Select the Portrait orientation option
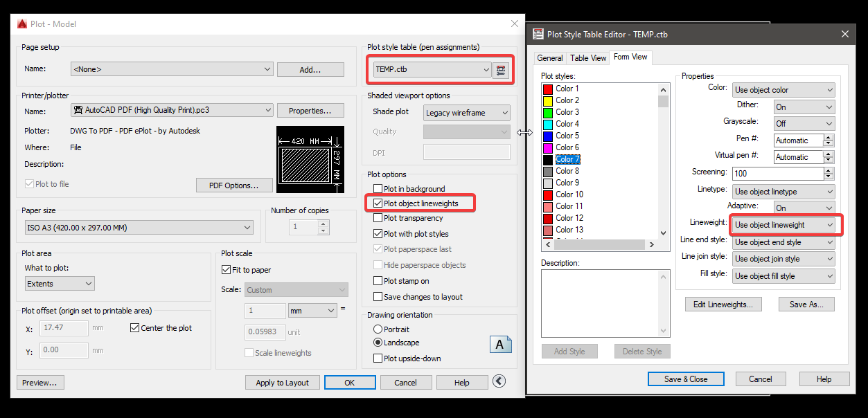This screenshot has width=868, height=418. [x=378, y=329]
